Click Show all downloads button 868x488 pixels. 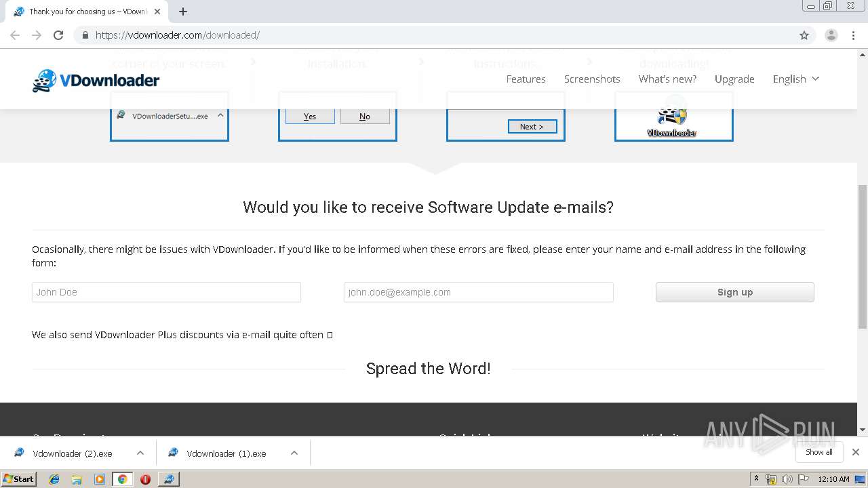[x=819, y=452]
